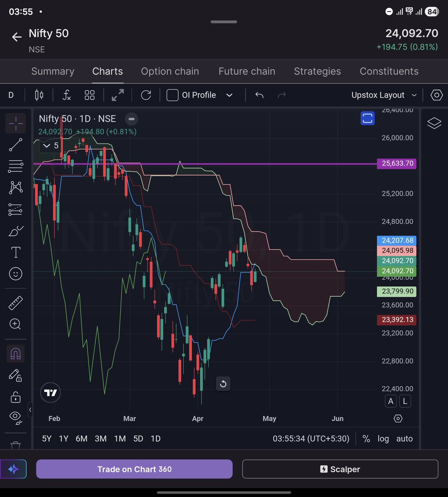This screenshot has height=497, width=448.
Task: Open the Strategies tab
Action: [x=317, y=71]
